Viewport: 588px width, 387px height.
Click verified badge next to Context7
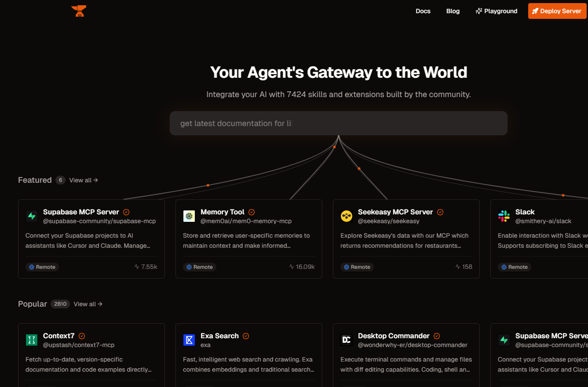(x=82, y=336)
